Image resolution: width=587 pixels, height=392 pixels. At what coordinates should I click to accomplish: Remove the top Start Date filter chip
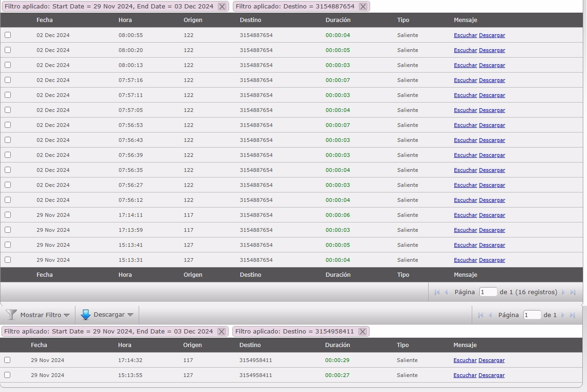click(x=222, y=7)
